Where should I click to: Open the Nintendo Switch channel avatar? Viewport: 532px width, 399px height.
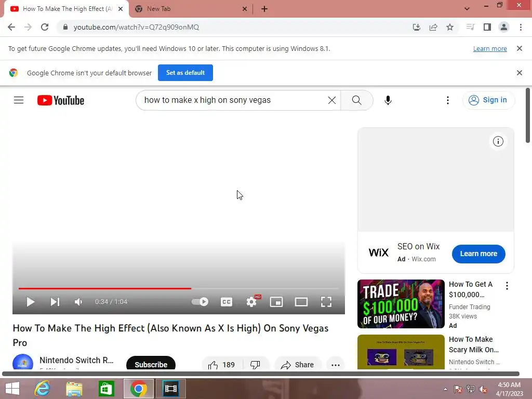[23, 362]
